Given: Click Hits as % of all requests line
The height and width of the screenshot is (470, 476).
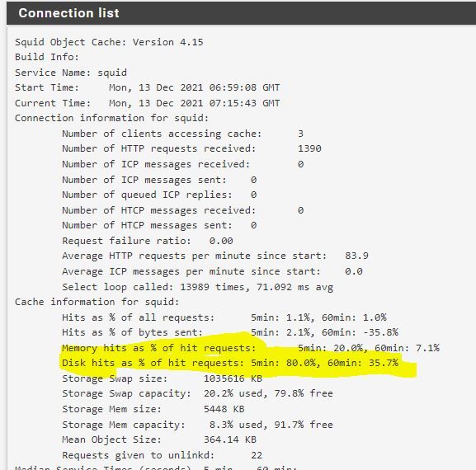Looking at the screenshot, I should (224, 317).
